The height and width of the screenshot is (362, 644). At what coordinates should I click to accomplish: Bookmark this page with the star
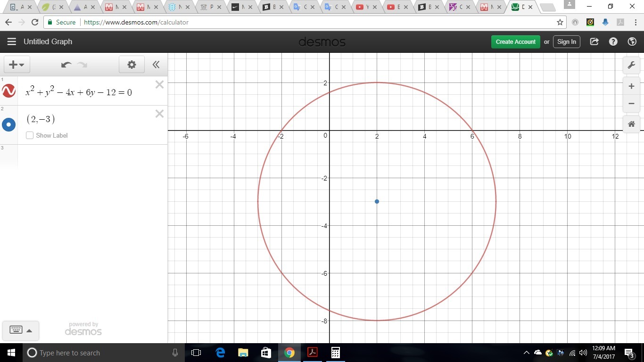pyautogui.click(x=560, y=22)
